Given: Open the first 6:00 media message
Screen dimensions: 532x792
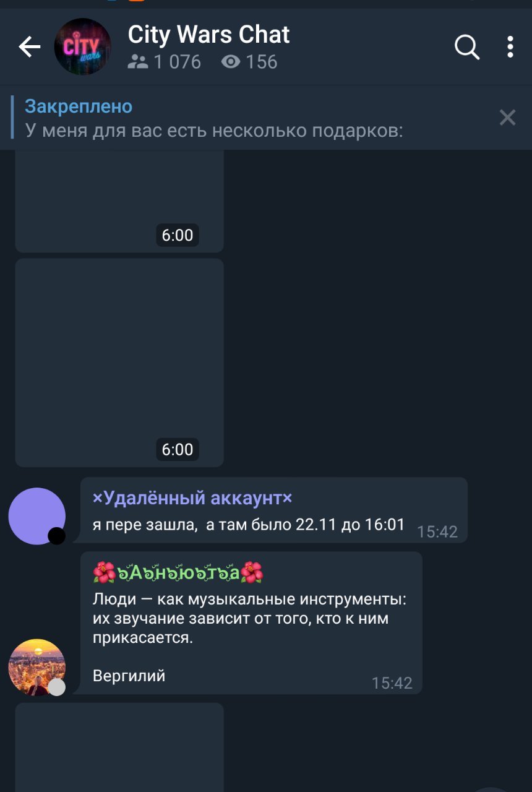Looking at the screenshot, I should click(x=119, y=201).
